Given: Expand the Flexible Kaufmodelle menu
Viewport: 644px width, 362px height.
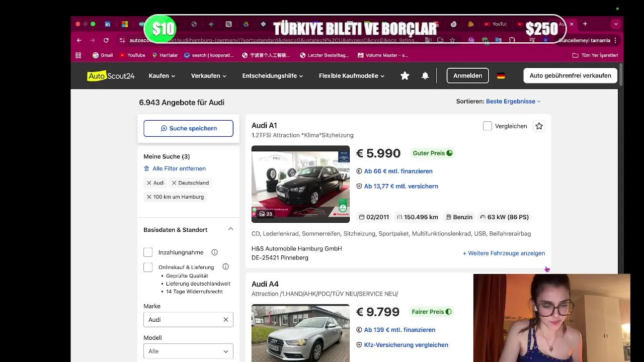Looking at the screenshot, I should [352, 76].
